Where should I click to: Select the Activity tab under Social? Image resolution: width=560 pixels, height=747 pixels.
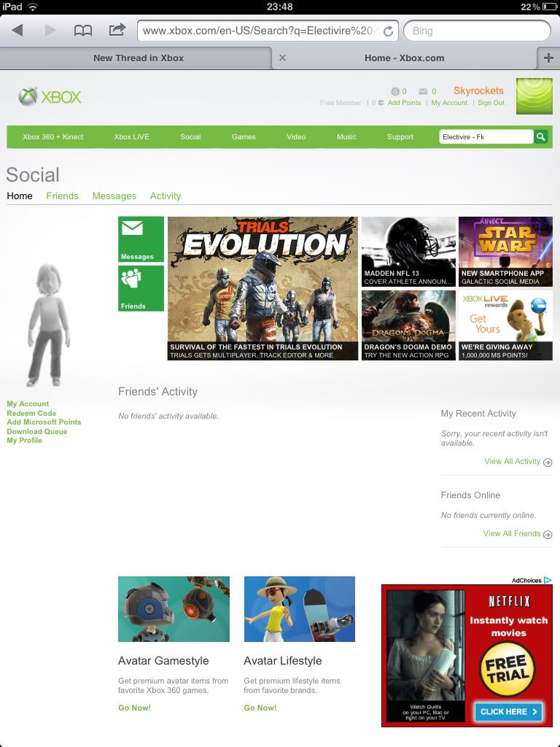tap(166, 196)
